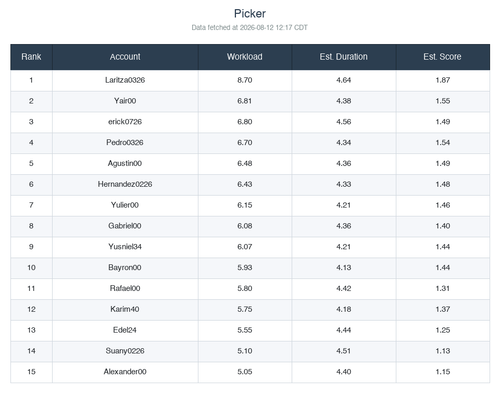Click score 1.87 for Laritza0326

point(443,80)
